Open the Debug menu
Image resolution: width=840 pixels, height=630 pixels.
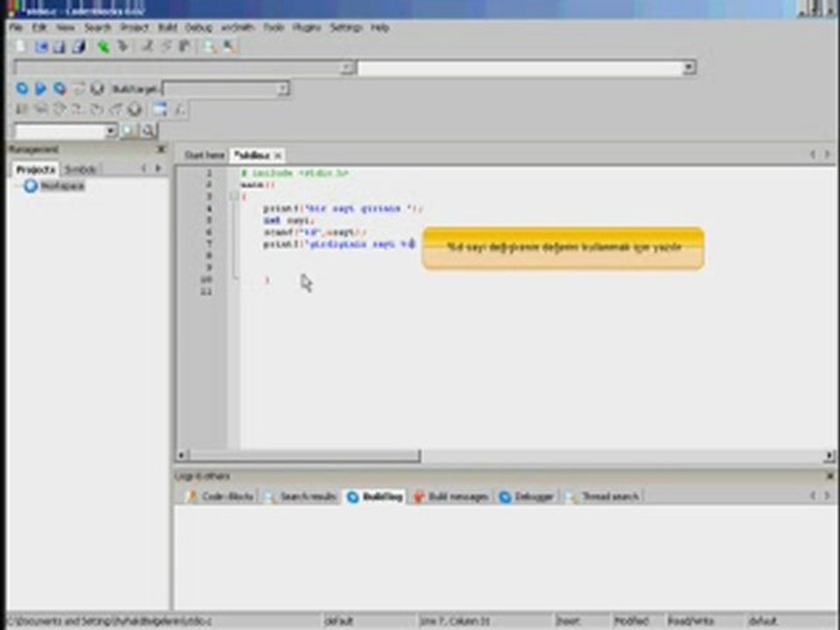(x=199, y=27)
